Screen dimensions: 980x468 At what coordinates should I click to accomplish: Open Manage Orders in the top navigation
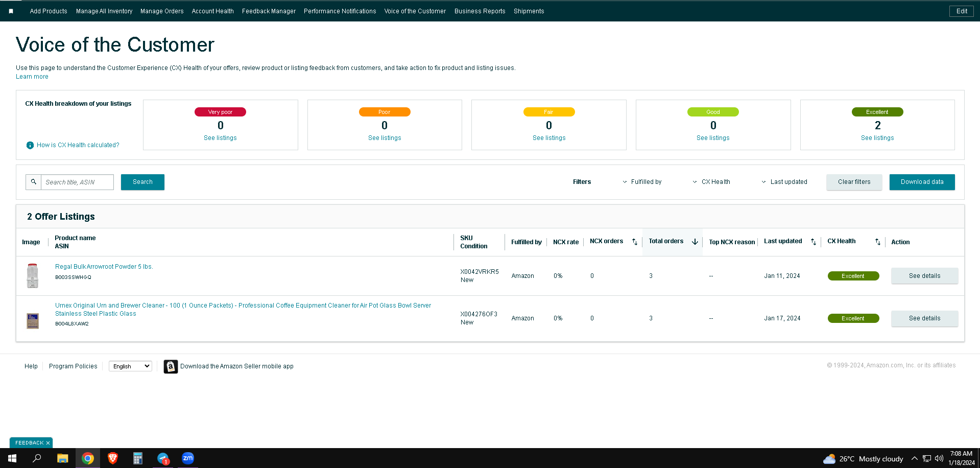tap(162, 11)
